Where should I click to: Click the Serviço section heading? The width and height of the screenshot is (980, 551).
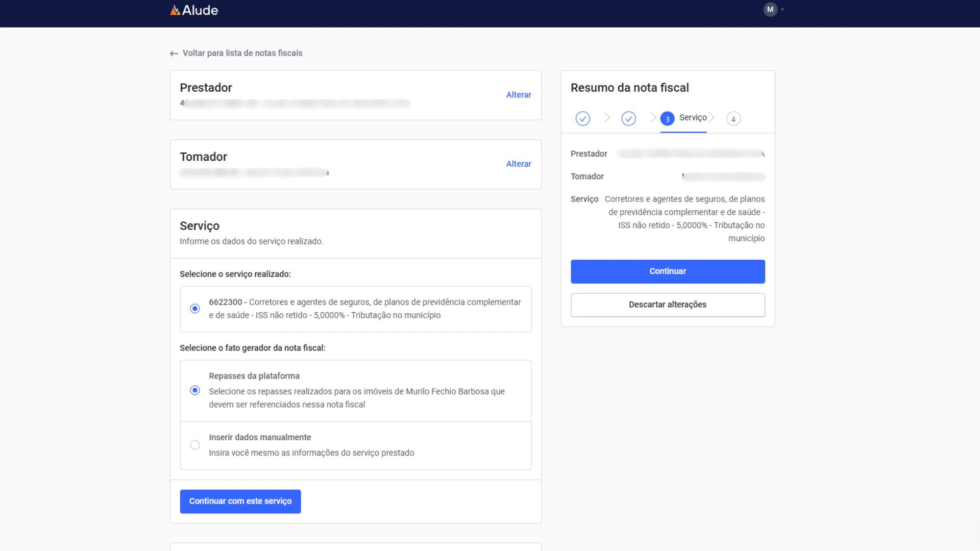click(x=200, y=226)
